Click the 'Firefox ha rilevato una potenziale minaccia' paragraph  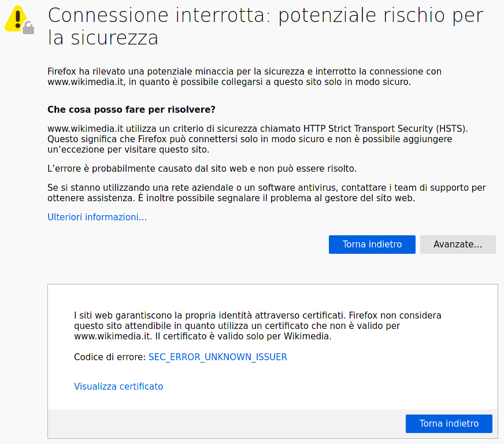244,77
